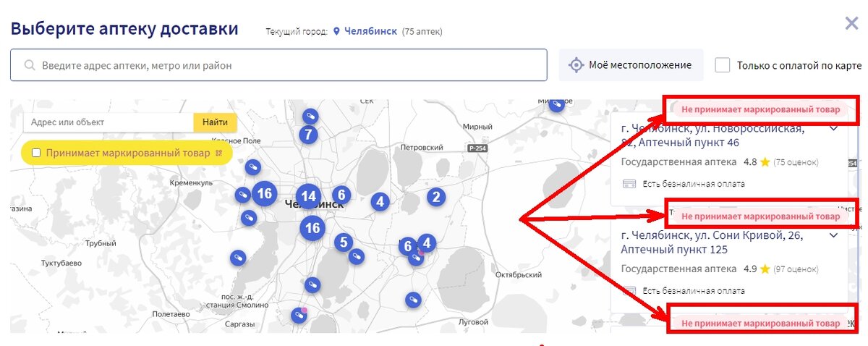Select the pill marker beside cluster 5
Image resolution: width=868 pixels, height=346 pixels.
(x=356, y=256)
